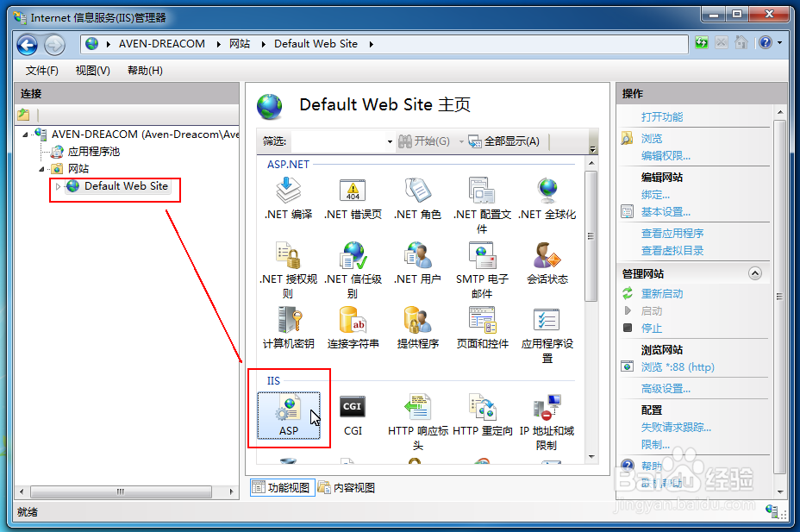Click the 全部显示(A) button
The image size is (800, 532).
pos(504,141)
